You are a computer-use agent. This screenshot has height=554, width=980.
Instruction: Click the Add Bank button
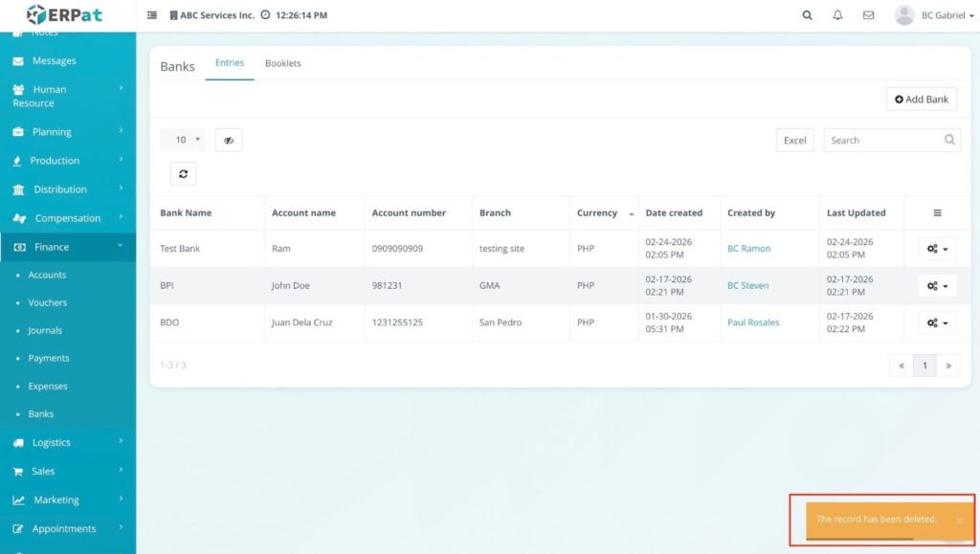click(921, 99)
